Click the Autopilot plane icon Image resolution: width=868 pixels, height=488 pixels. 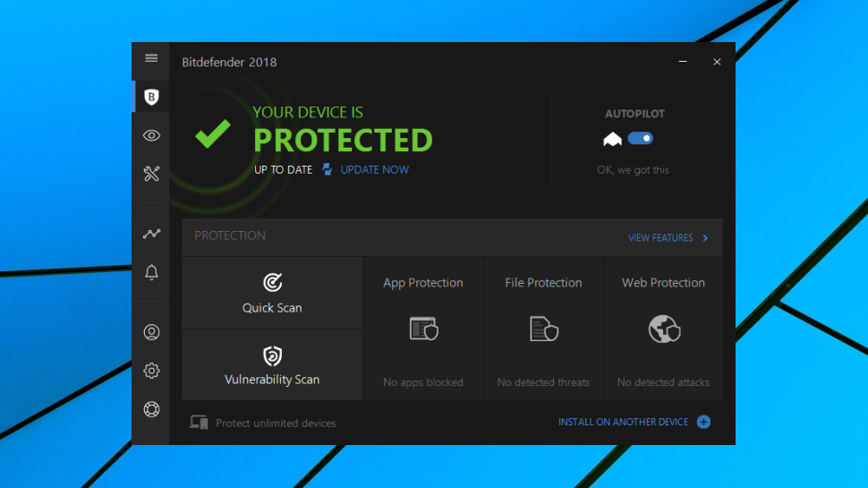(612, 139)
